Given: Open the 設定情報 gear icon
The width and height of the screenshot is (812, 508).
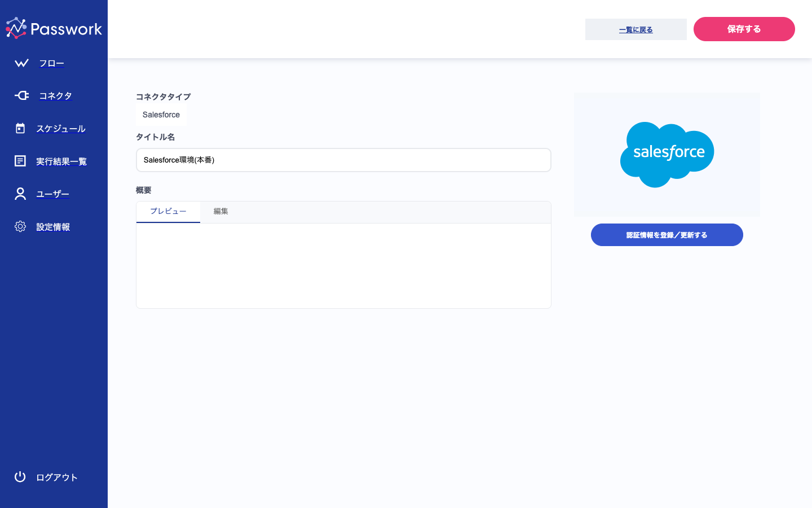Looking at the screenshot, I should (20, 226).
